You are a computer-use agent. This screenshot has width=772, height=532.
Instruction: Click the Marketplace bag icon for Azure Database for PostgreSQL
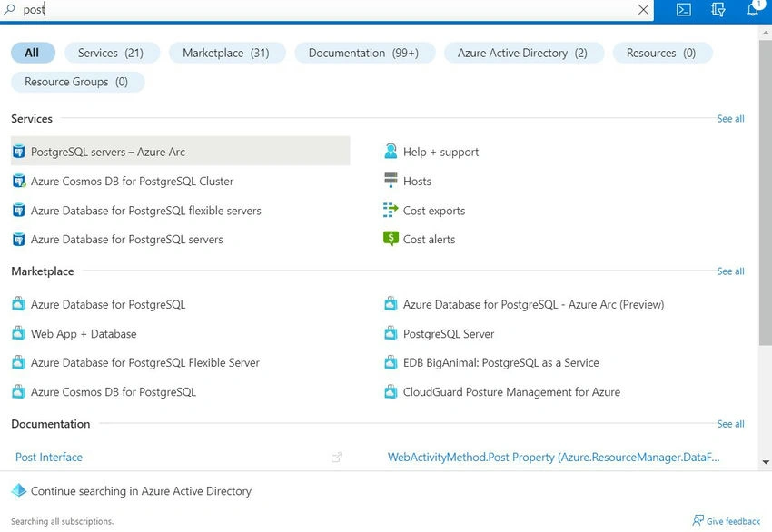19,303
